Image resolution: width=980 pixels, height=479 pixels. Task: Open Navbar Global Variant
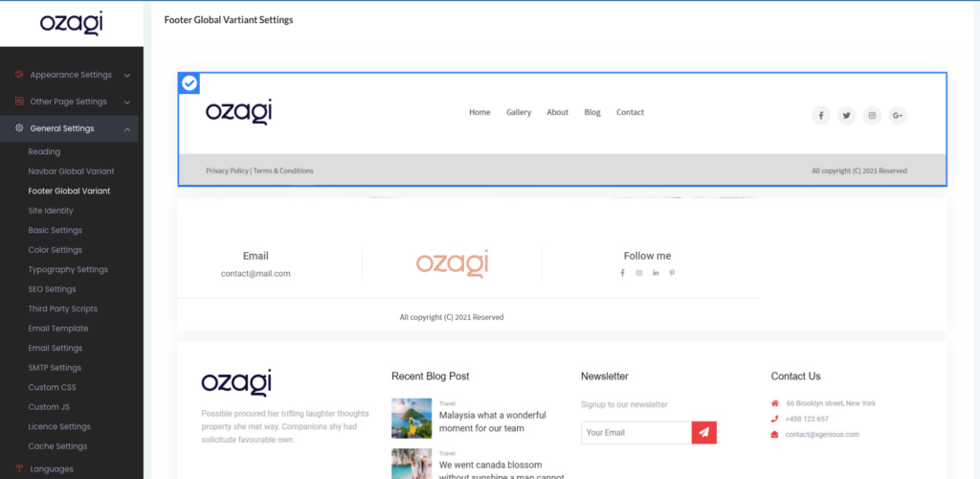click(x=71, y=171)
